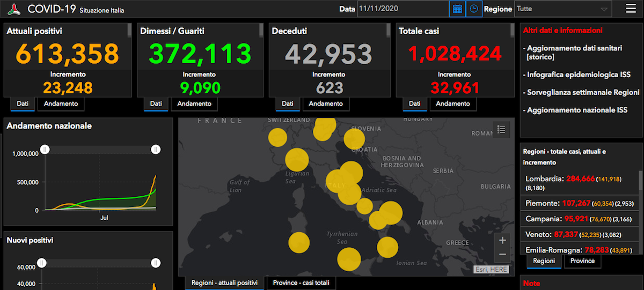Click the Protezione Civile logo icon
Image resolution: width=644 pixels, height=290 pixels.
pos(15,9)
